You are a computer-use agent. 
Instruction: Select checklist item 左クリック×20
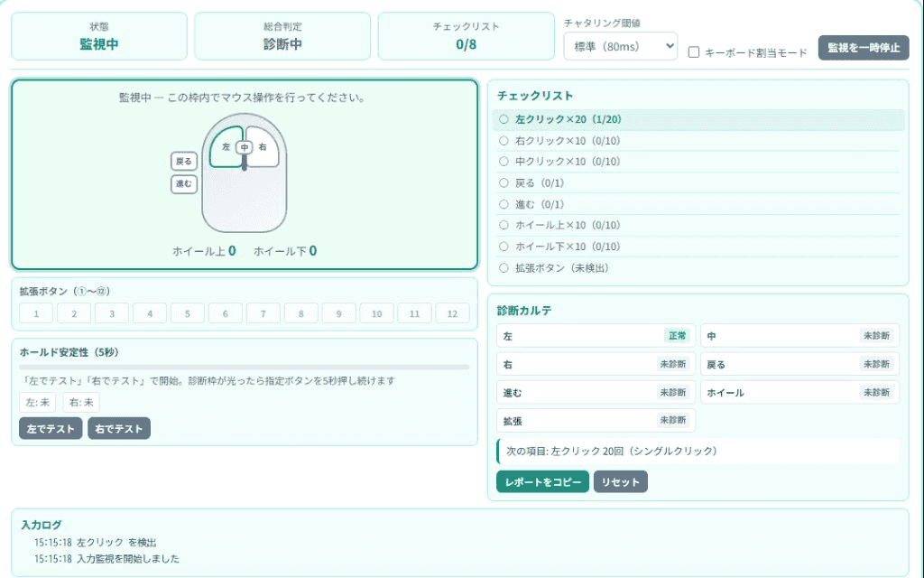tap(698, 119)
